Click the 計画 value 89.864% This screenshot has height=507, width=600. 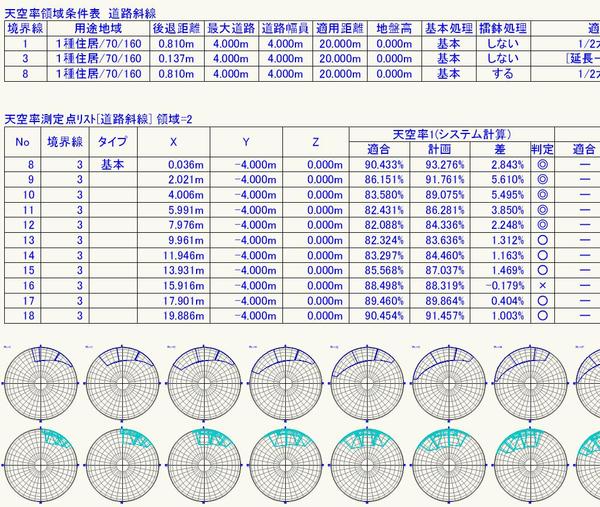pyautogui.click(x=445, y=301)
